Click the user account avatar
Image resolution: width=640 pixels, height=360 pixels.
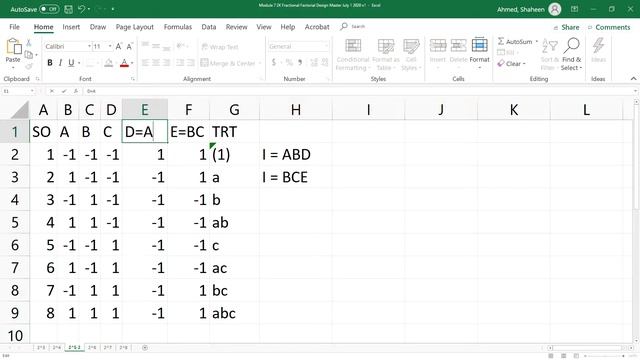point(555,9)
